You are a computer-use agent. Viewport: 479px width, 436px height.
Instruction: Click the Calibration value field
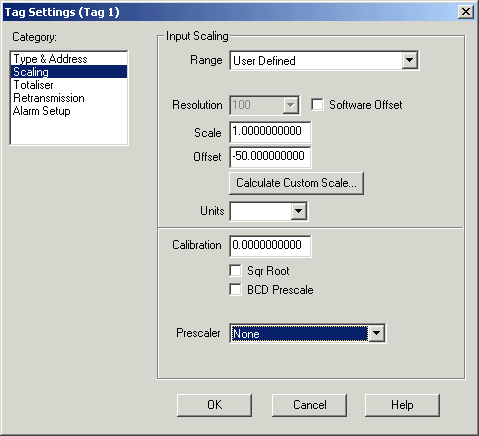click(270, 246)
